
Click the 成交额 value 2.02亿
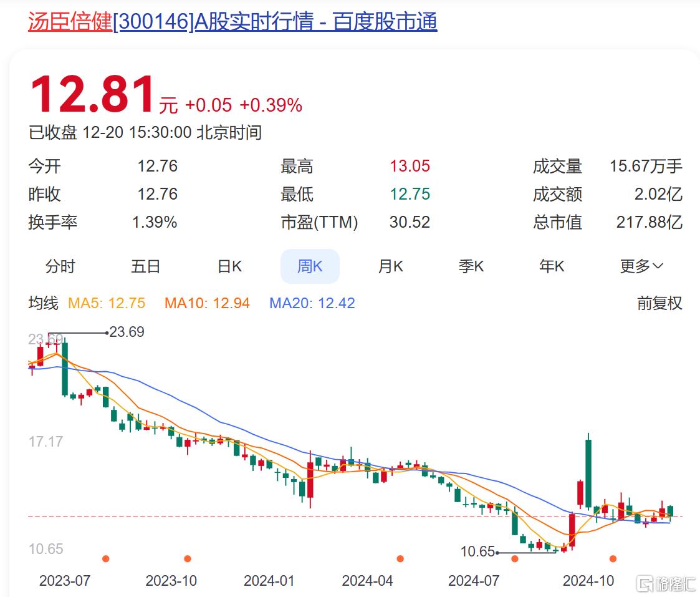[658, 195]
